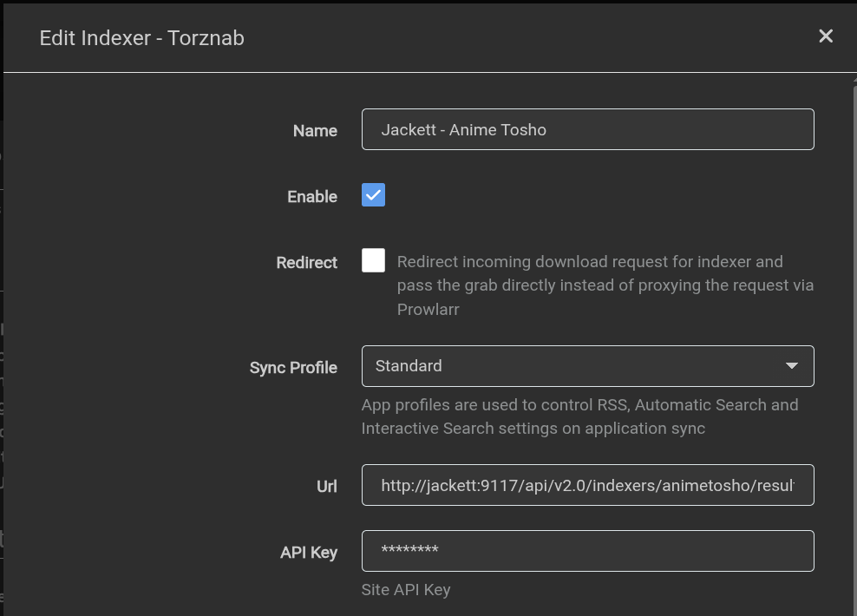Click the "API Key" field label
The height and width of the screenshot is (616, 857).
pos(308,553)
